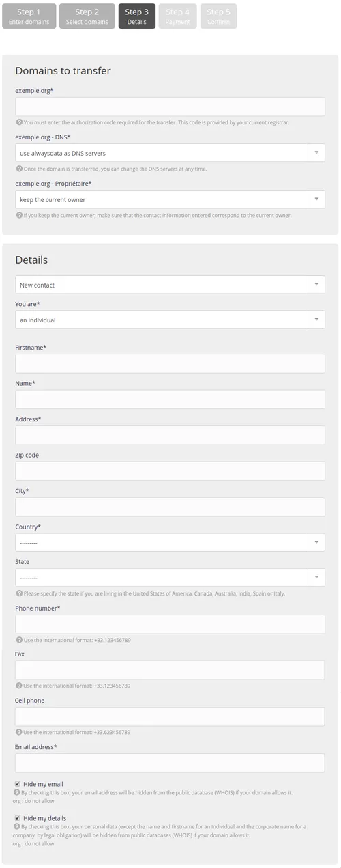Toggle the Hide my details checkbox
Screen dimensions: 341x868
pos(17,818)
